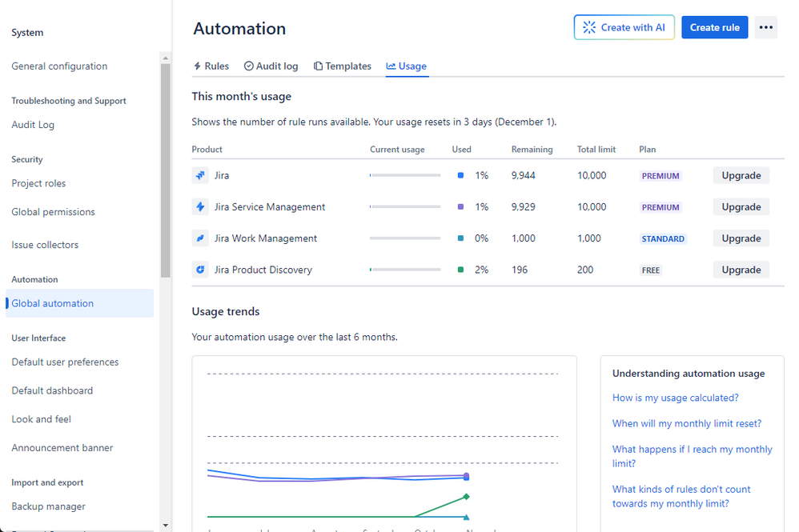Viewport: 799px width, 532px height.
Task: Click the sparkle icon in Create with AI
Action: tap(589, 27)
